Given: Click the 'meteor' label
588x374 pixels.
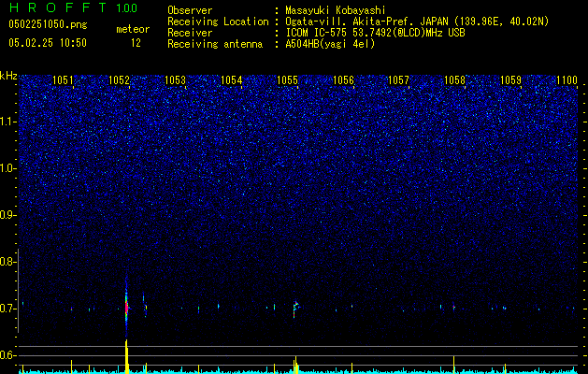Looking at the screenshot, I should point(133,29).
